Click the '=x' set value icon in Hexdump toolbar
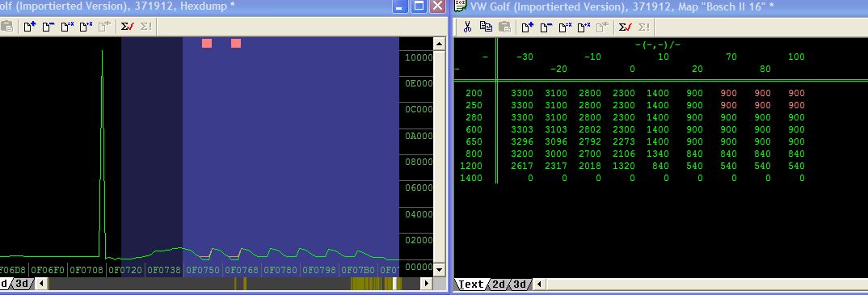The width and height of the screenshot is (868, 295). [67, 27]
